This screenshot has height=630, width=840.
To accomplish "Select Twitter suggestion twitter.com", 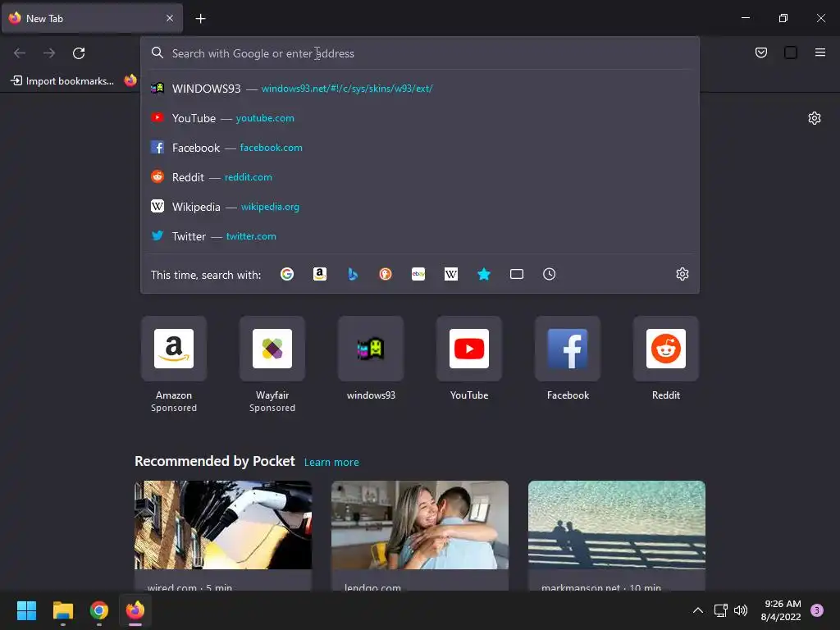I will click(x=420, y=235).
